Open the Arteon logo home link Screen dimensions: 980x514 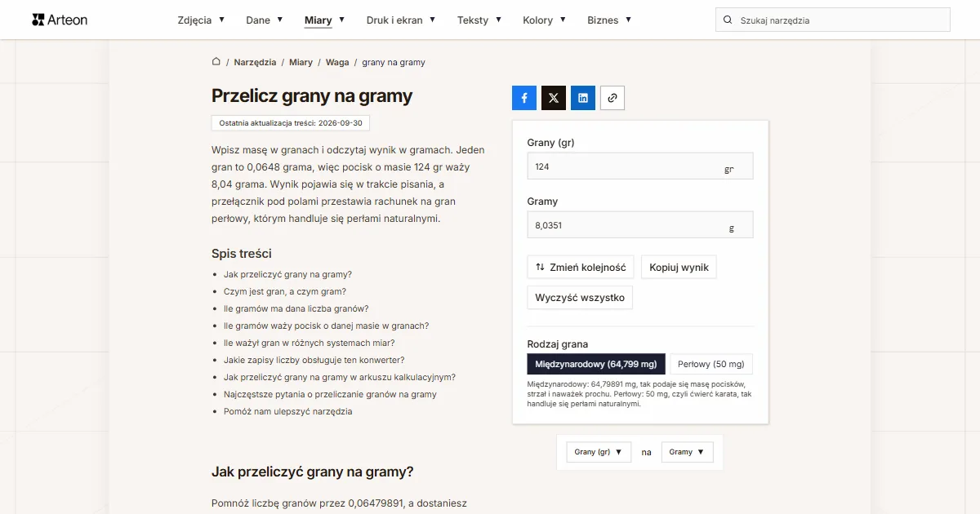tap(60, 20)
